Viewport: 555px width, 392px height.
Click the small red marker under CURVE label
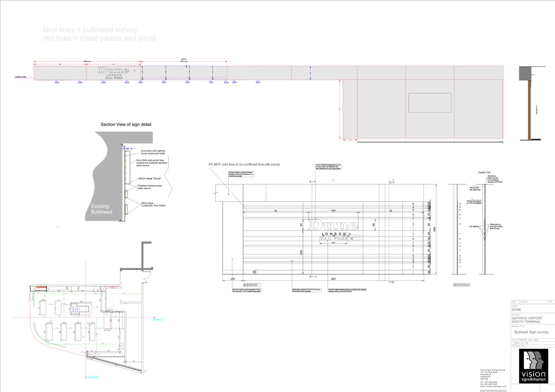click(x=187, y=66)
